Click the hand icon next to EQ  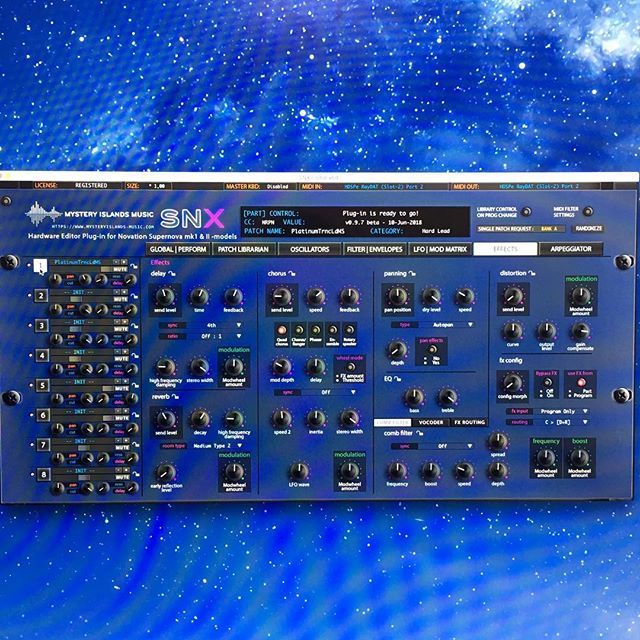397,379
